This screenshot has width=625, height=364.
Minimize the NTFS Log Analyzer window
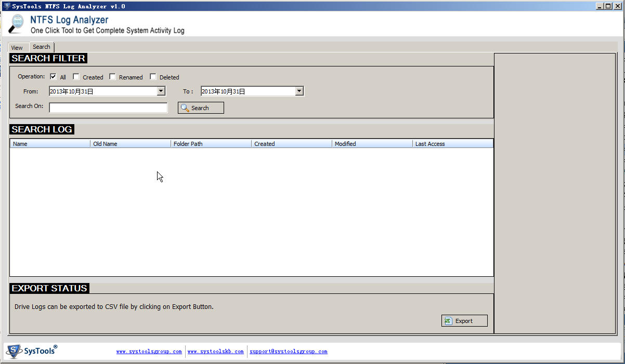click(x=600, y=6)
